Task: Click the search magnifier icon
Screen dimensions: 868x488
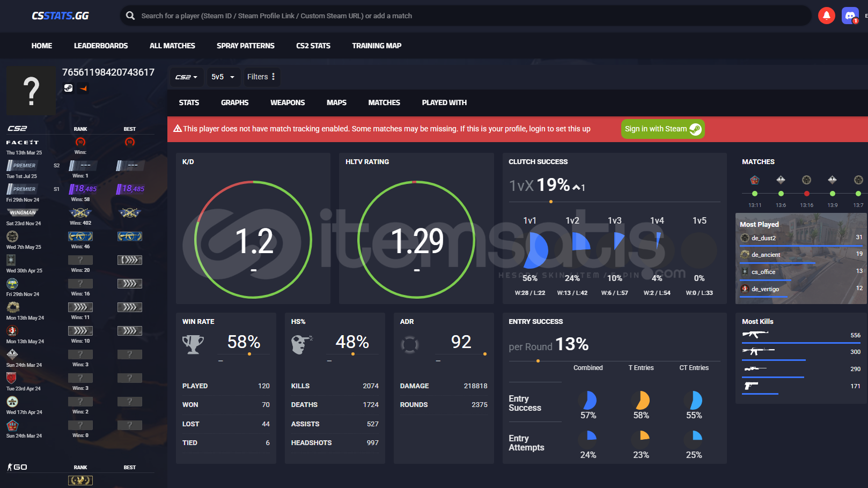Action: pyautogui.click(x=130, y=16)
